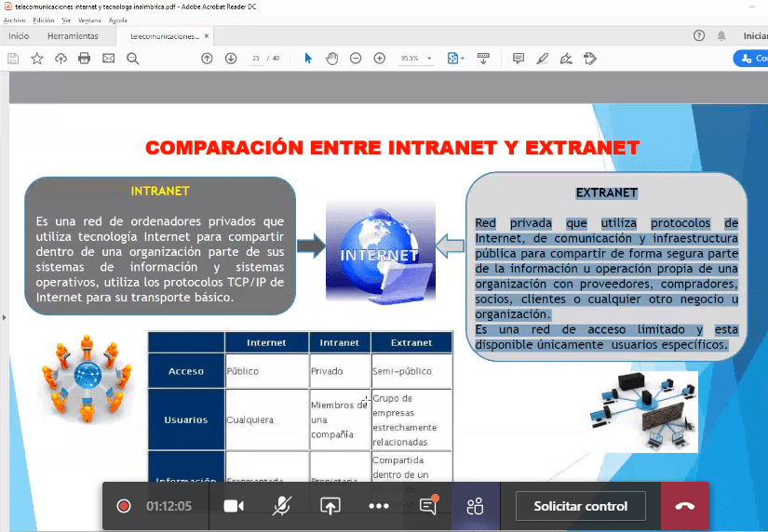Click the zoom in plus button

pyautogui.click(x=379, y=58)
